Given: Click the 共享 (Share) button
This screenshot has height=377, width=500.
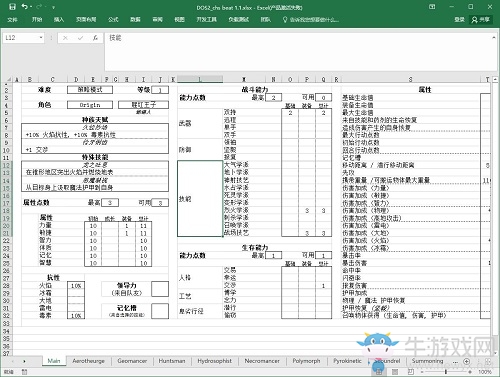Looking at the screenshot, I should pos(480,20).
